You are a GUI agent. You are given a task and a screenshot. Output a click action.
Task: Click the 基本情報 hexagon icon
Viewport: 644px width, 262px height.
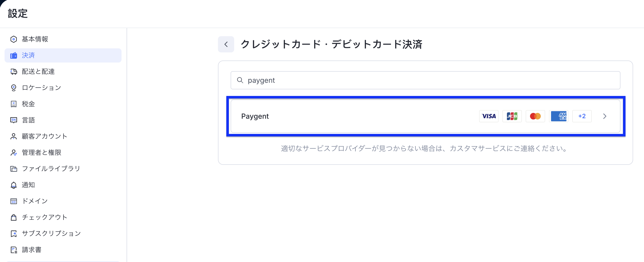14,39
